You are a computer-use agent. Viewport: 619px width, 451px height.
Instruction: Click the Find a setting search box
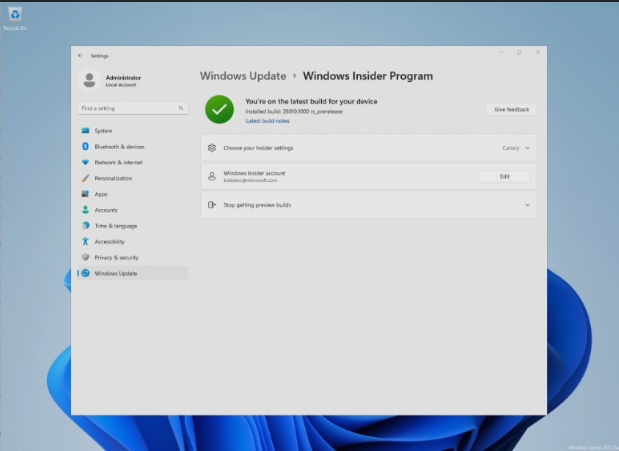coord(133,108)
